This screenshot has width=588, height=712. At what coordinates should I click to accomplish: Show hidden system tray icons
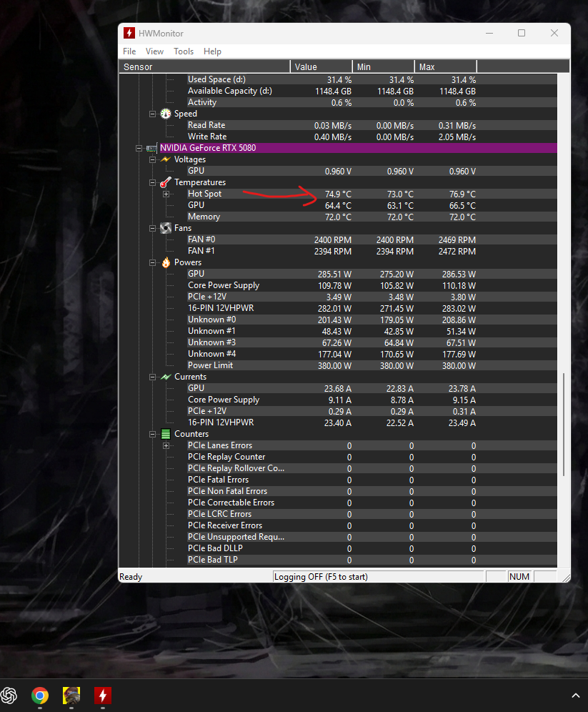coord(576,696)
